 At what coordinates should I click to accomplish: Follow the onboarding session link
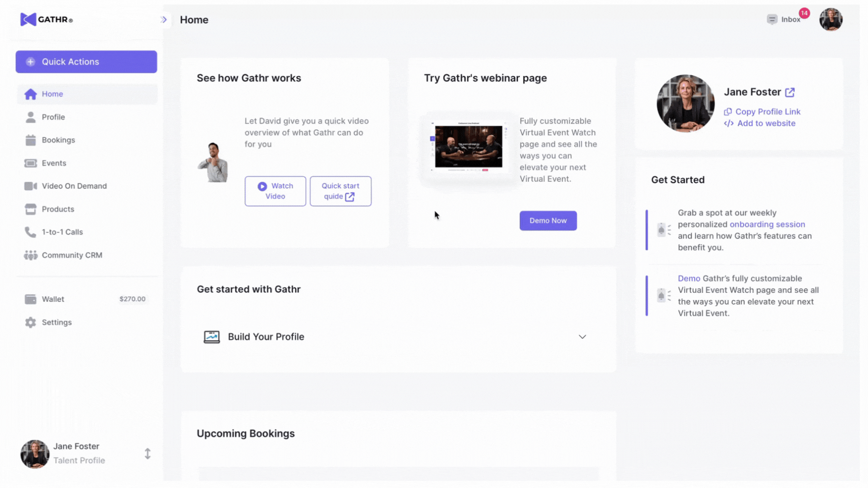(x=767, y=225)
